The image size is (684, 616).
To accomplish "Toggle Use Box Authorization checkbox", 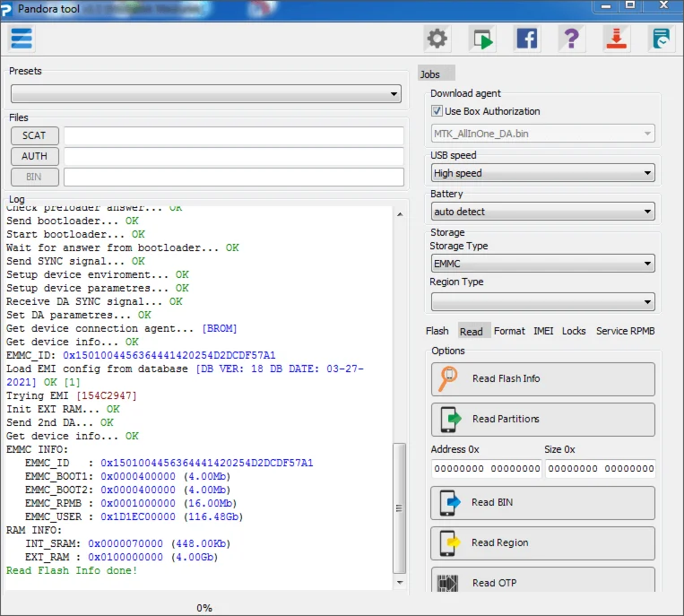I will pyautogui.click(x=437, y=111).
